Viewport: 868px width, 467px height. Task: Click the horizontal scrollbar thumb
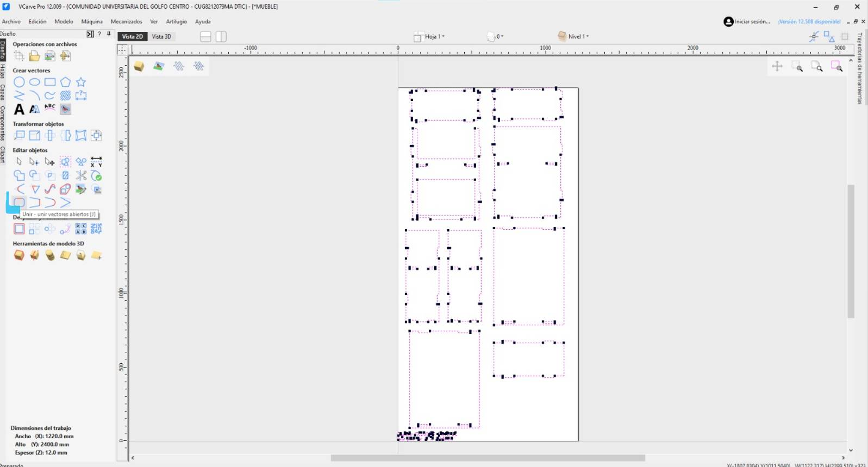[488, 458]
